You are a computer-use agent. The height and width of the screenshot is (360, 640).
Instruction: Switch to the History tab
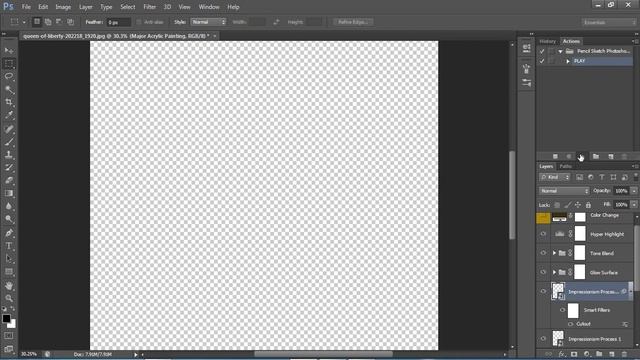pyautogui.click(x=547, y=41)
